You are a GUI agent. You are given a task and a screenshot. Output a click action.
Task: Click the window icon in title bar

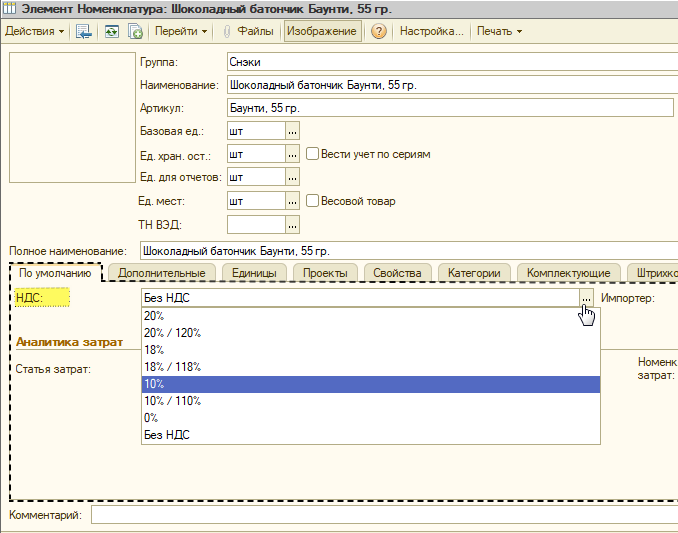coord(9,8)
